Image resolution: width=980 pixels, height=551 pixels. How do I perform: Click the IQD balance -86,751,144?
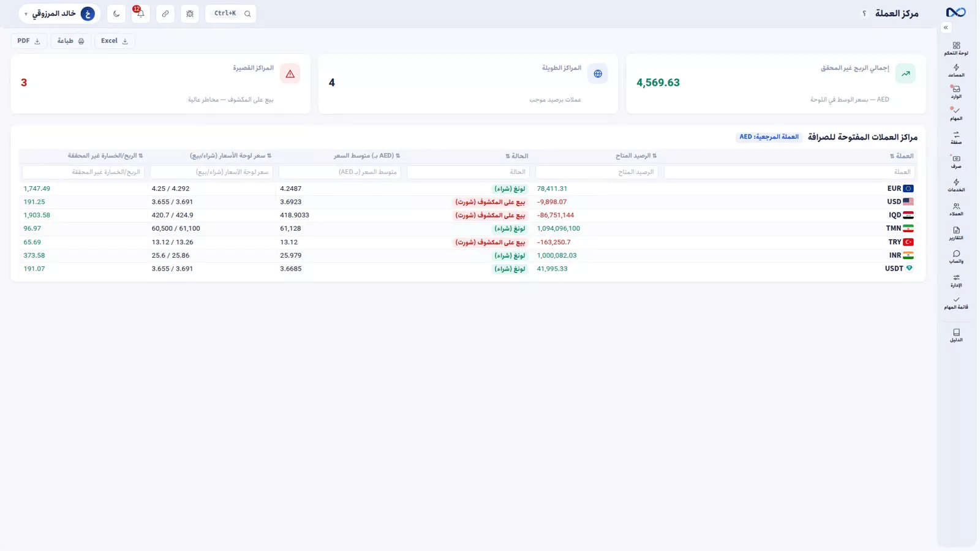[x=556, y=216]
